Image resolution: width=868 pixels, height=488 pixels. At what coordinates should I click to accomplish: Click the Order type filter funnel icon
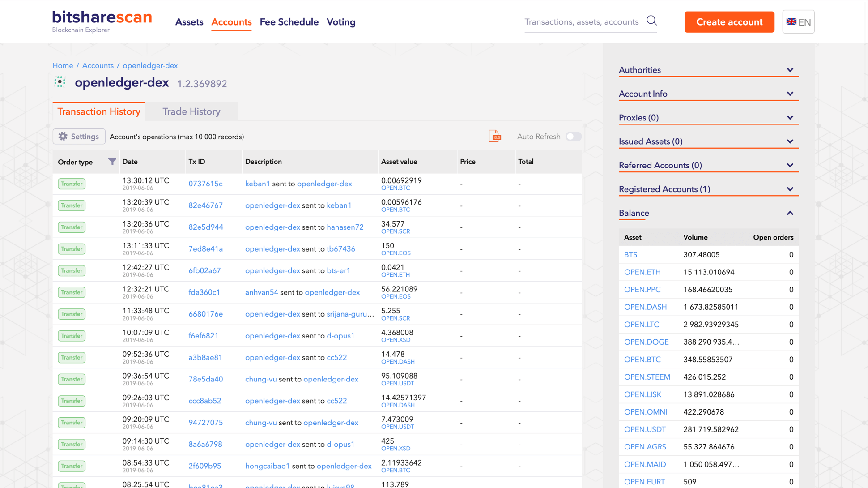112,162
